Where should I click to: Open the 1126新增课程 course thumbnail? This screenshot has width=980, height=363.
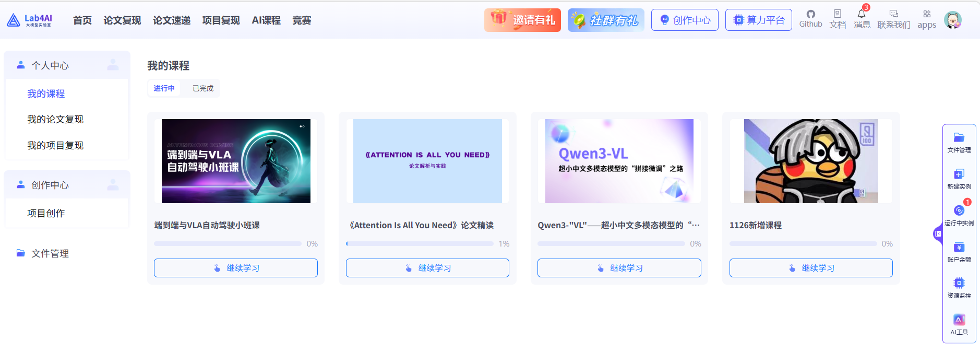[810, 161]
